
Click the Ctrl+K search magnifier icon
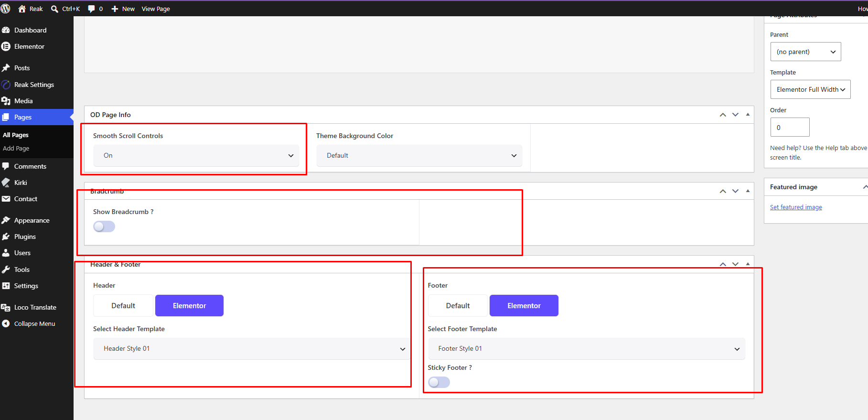pyautogui.click(x=54, y=9)
